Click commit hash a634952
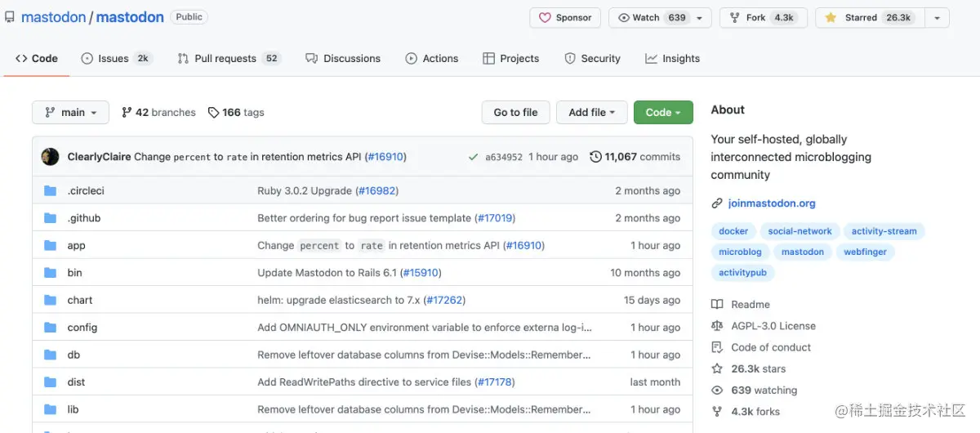The width and height of the screenshot is (980, 433). 504,157
